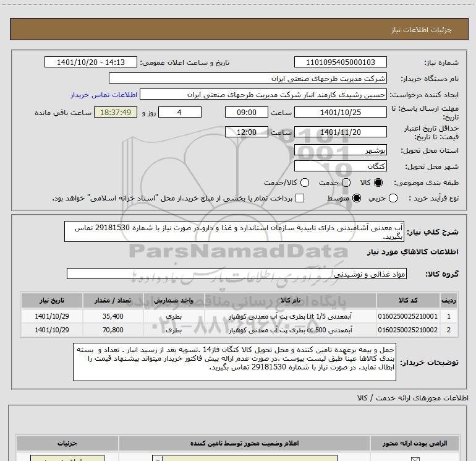Click the announcement date field 1401/10/20 - 14:13
Image resolution: width=476 pixels, height=461 pixels.
(91, 62)
